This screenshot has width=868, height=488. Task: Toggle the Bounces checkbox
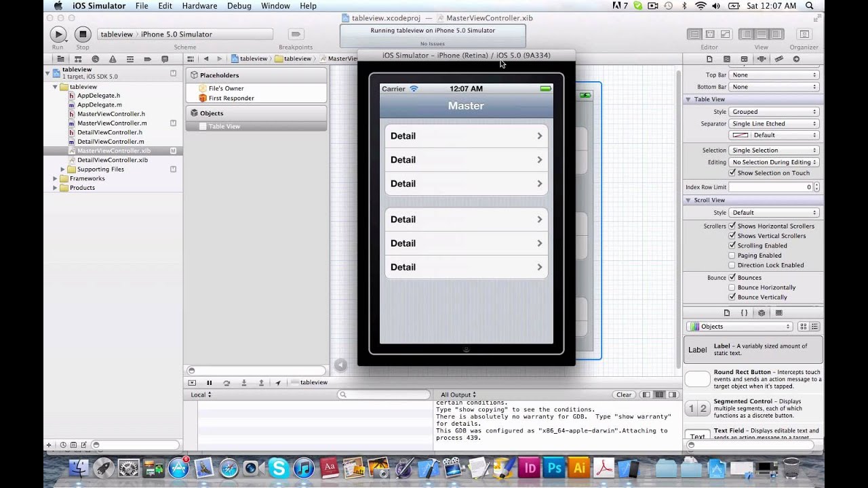click(732, 277)
